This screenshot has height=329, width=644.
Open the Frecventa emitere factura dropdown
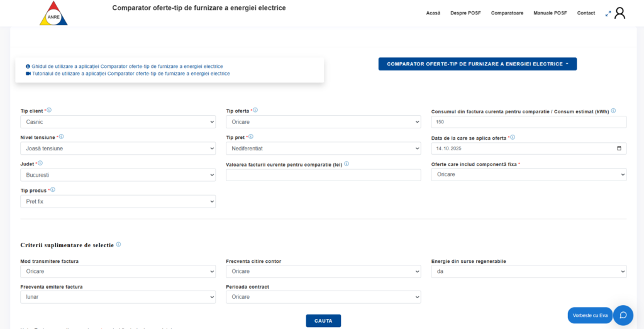[x=118, y=297]
